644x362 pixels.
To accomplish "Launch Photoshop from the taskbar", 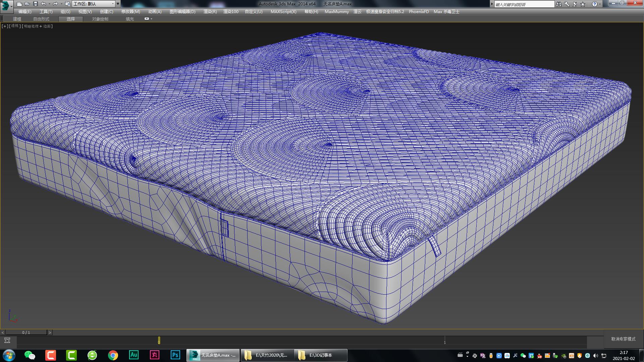I will point(175,355).
